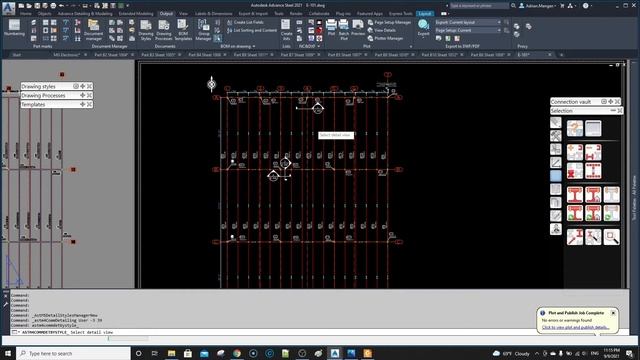
Task: Show hidden system tray icons chevron
Action: (x=537, y=353)
